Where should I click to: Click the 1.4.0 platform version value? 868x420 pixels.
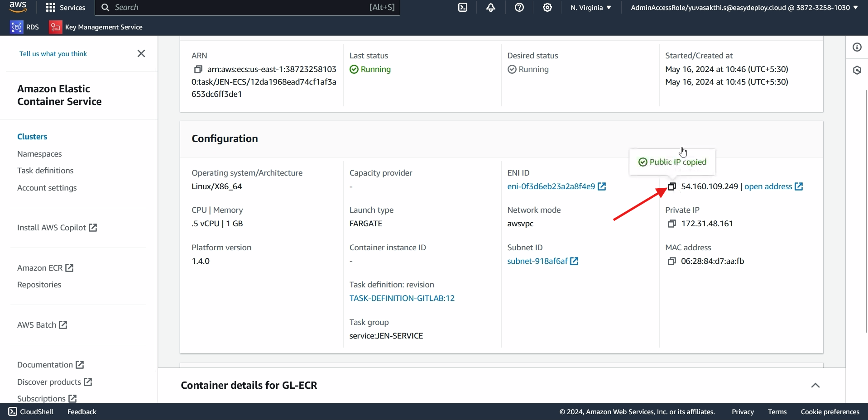pyautogui.click(x=201, y=261)
